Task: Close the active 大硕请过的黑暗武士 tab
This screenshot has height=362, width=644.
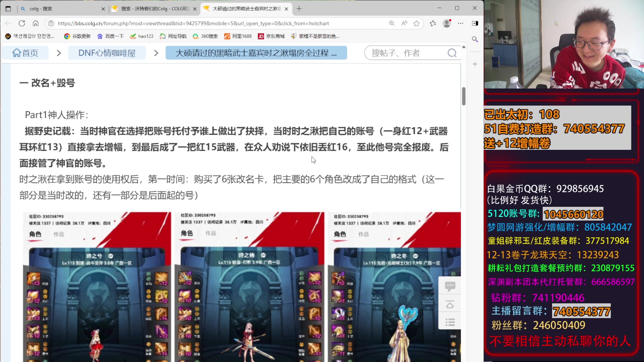Action: [x=286, y=9]
